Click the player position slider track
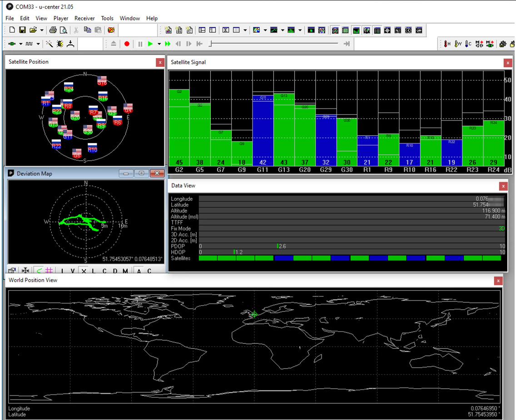Image resolution: width=516 pixels, height=420 pixels. (x=273, y=44)
